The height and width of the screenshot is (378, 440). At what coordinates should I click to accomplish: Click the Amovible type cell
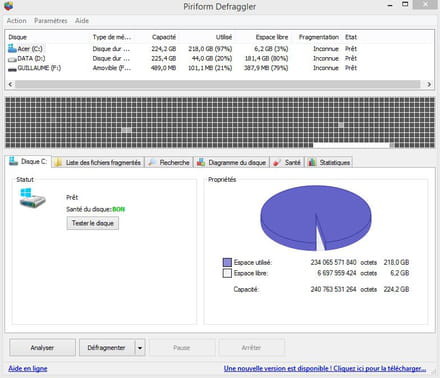(x=112, y=68)
